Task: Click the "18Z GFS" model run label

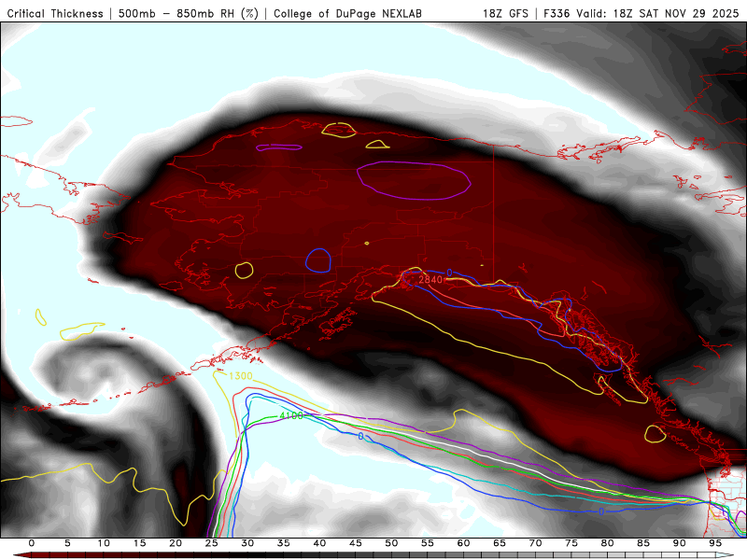Action: (505, 14)
